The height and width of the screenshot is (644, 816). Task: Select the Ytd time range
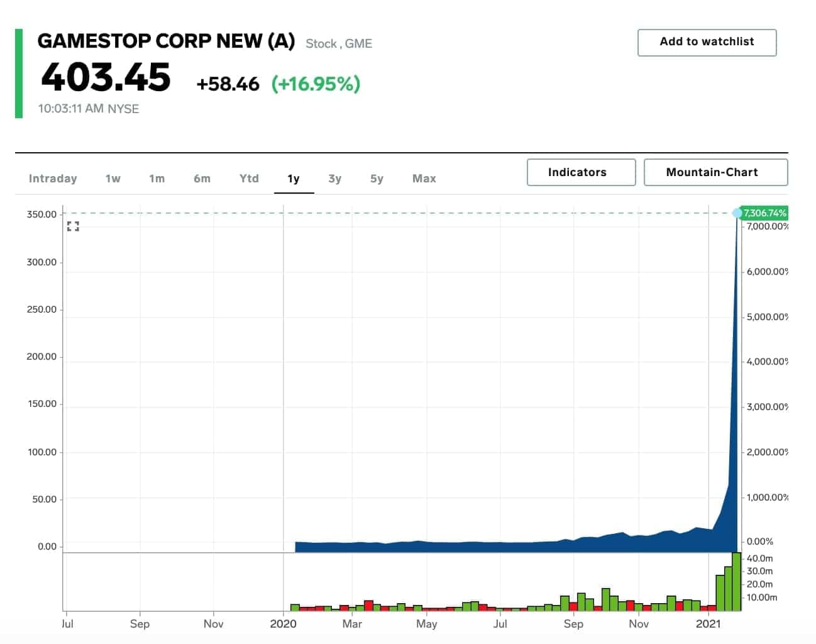[x=248, y=179]
